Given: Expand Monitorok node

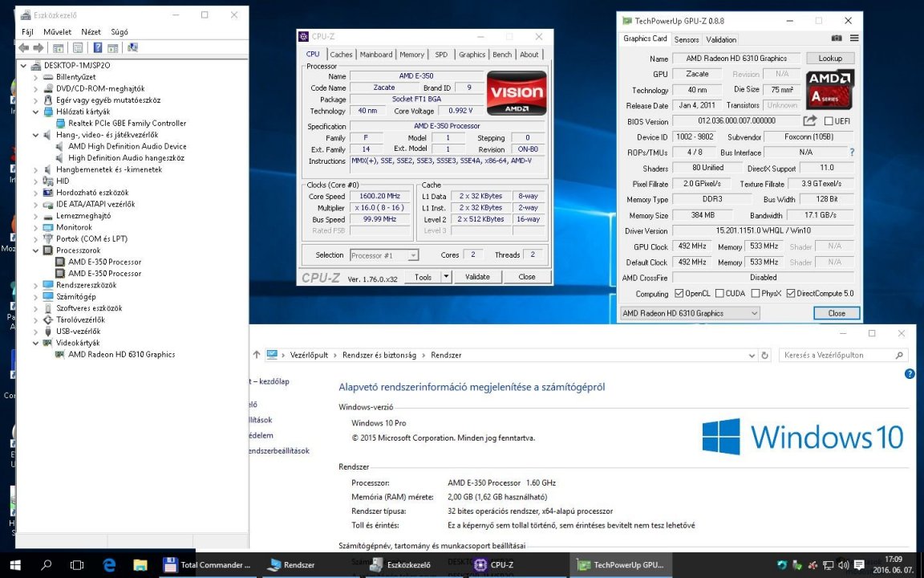Looking at the screenshot, I should (x=35, y=227).
